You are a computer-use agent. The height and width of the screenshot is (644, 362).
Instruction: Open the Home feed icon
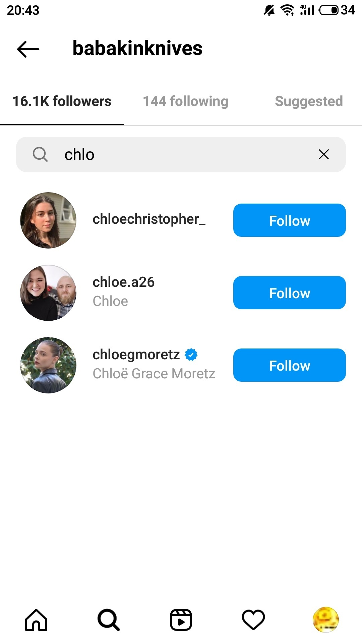(36, 620)
